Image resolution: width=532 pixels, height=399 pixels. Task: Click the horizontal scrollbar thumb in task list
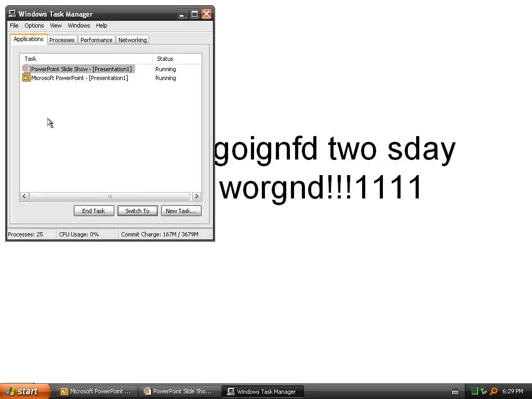[x=110, y=196]
